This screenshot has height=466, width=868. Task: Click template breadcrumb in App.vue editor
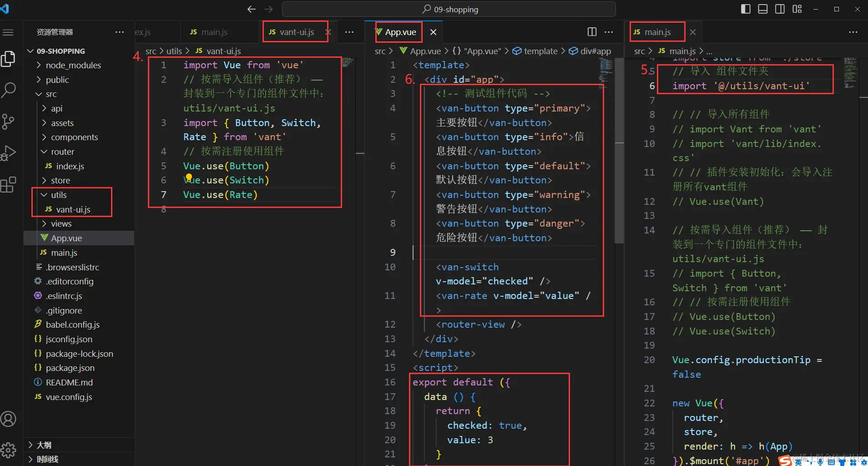[x=535, y=51]
